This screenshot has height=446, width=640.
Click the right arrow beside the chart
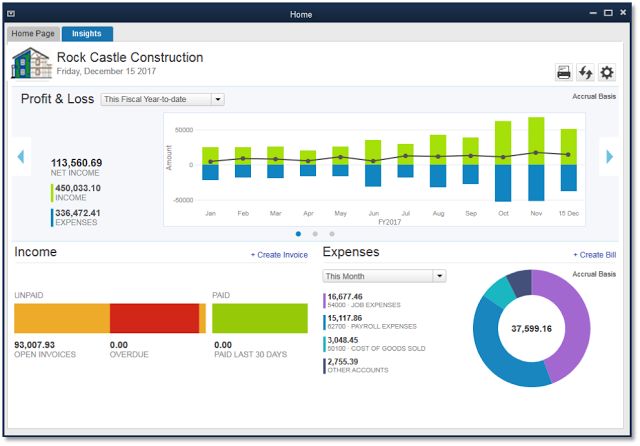coord(608,156)
